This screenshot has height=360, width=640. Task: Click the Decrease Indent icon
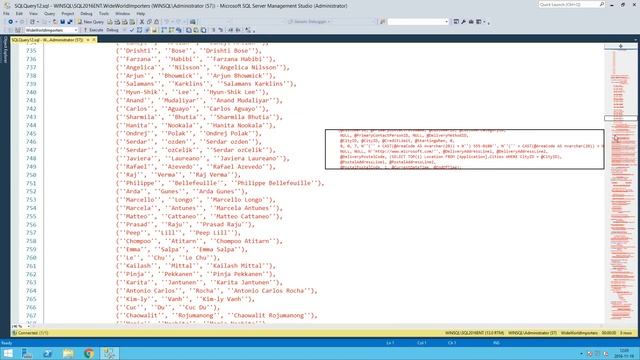click(x=231, y=30)
